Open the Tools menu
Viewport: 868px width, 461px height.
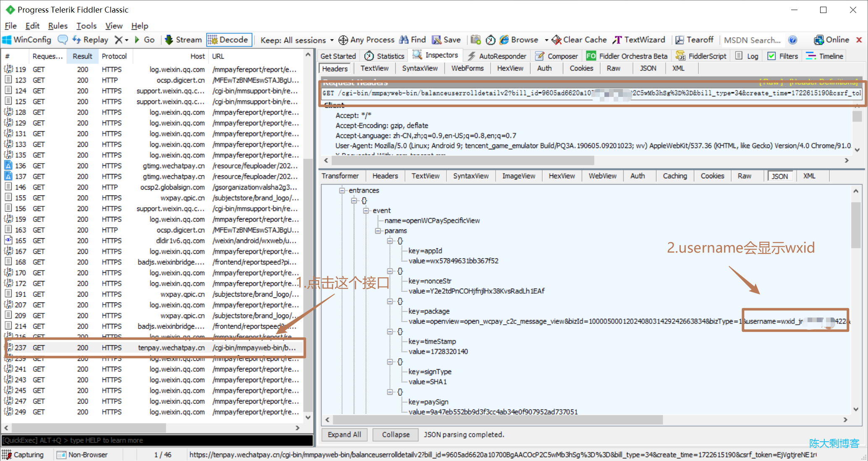[x=86, y=26]
